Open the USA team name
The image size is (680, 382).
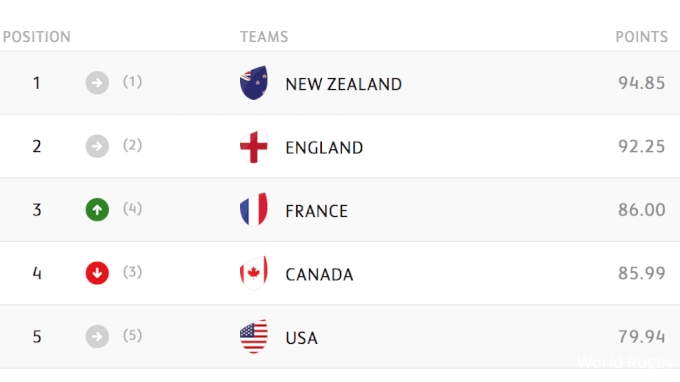(301, 338)
